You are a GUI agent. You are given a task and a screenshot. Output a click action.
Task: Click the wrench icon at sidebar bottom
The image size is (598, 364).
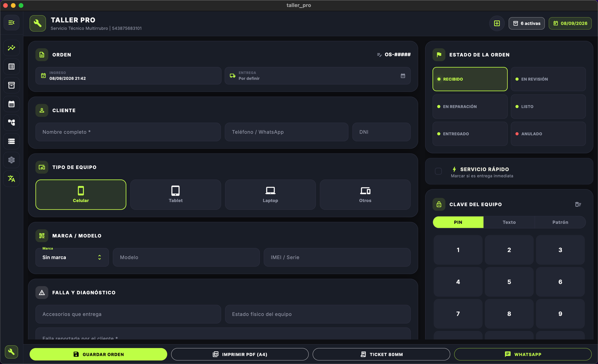coord(12,352)
